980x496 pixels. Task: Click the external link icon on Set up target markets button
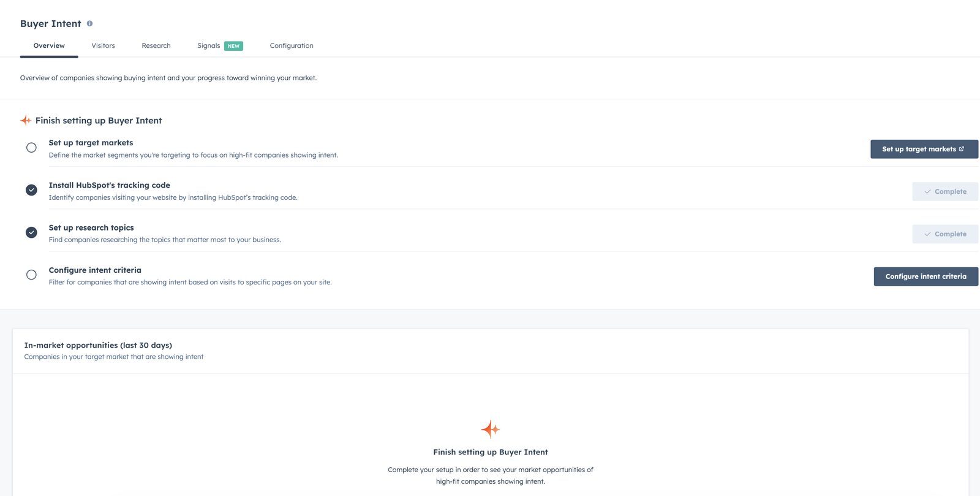(x=962, y=149)
